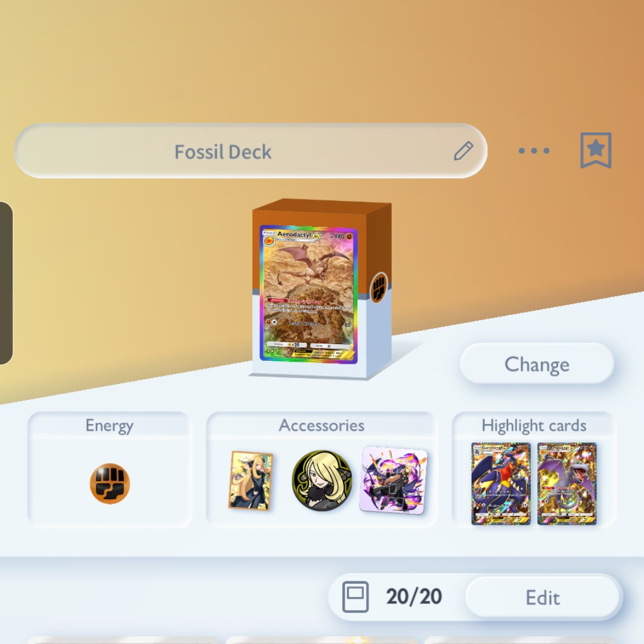Tap the dark side panel at left edge
Screen dimensions: 644x644
[x=6, y=283]
